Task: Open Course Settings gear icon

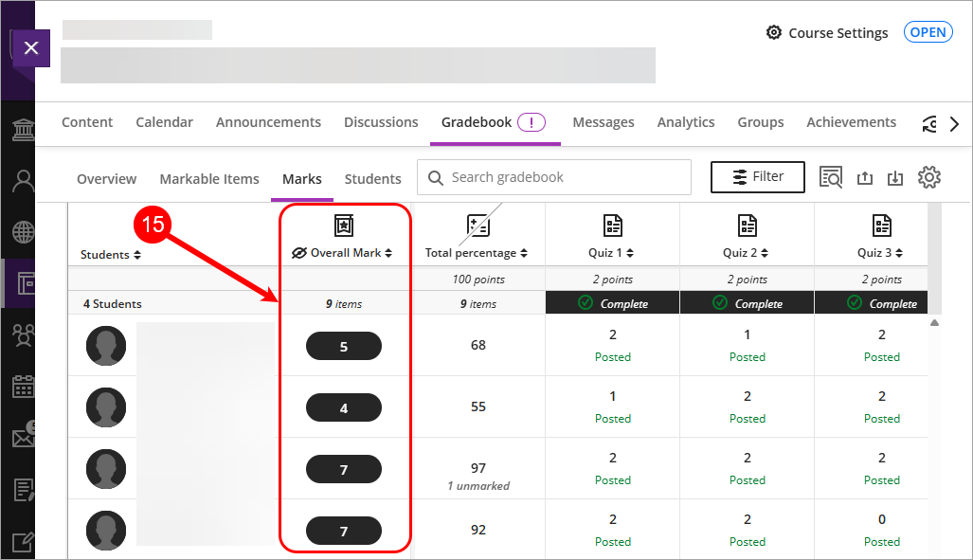Action: 773,33
